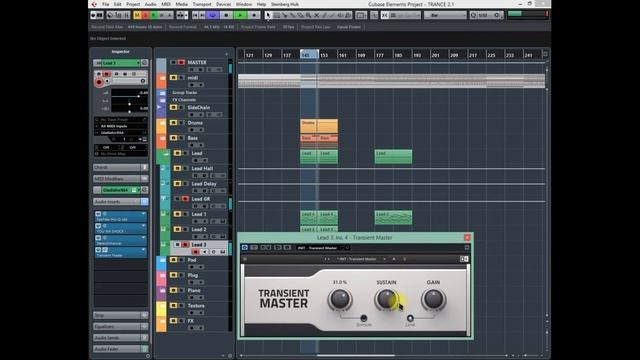Click the red solo button on MASTER track
640x360 pixels.
click(182, 62)
